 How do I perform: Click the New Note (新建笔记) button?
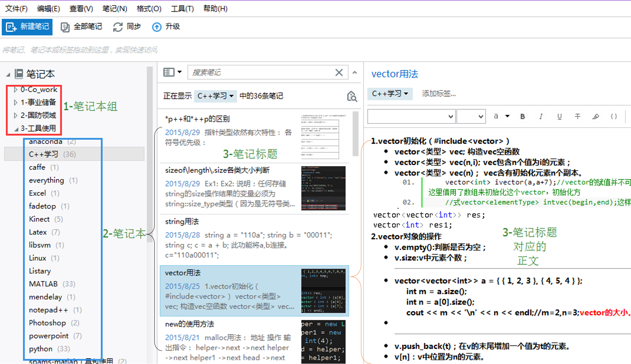click(x=27, y=27)
